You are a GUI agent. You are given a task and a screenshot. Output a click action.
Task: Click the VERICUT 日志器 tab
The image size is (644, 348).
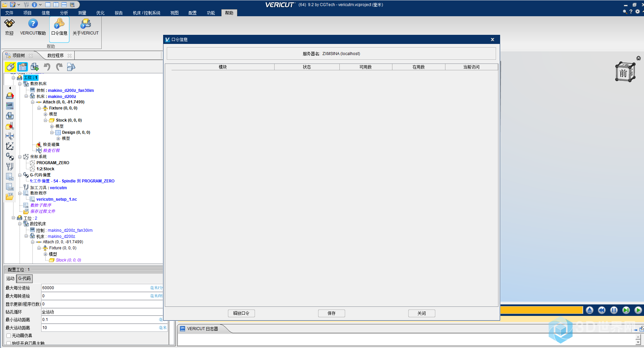coord(203,329)
